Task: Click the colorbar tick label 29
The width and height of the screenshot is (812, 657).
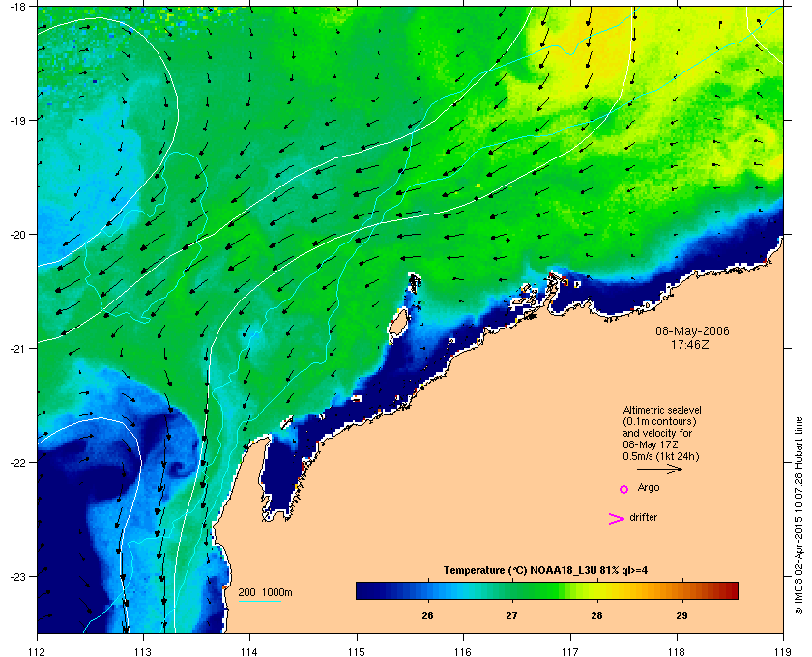Action: 682,615
